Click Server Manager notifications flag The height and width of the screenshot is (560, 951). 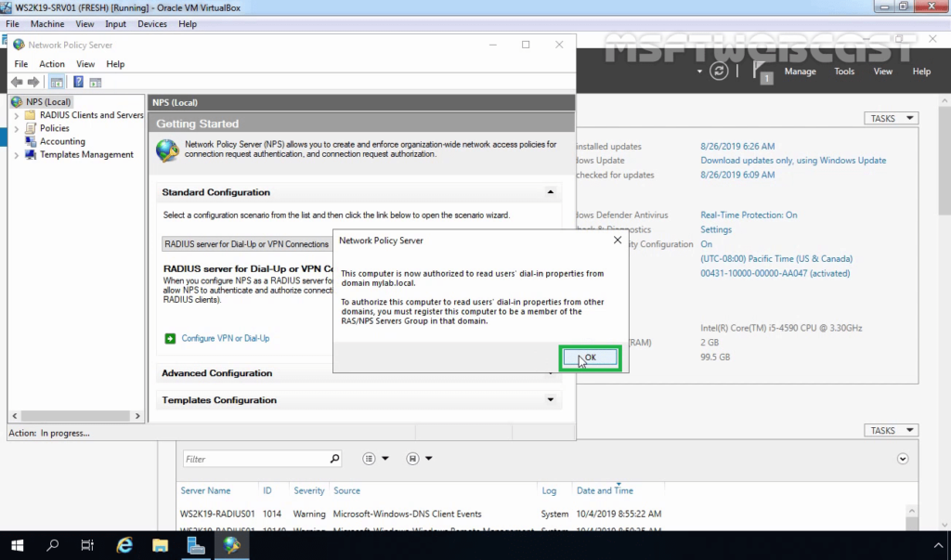pos(762,72)
